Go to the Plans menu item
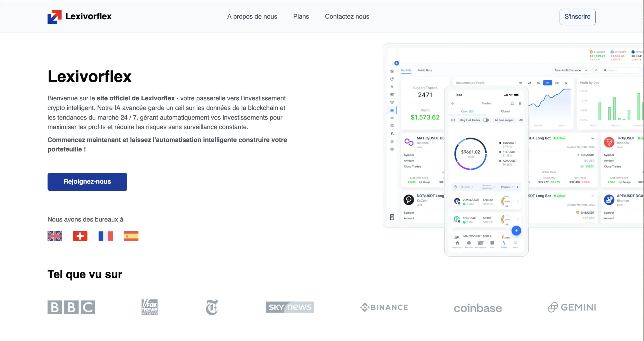Screen dimensions: 644x341 coord(301,17)
